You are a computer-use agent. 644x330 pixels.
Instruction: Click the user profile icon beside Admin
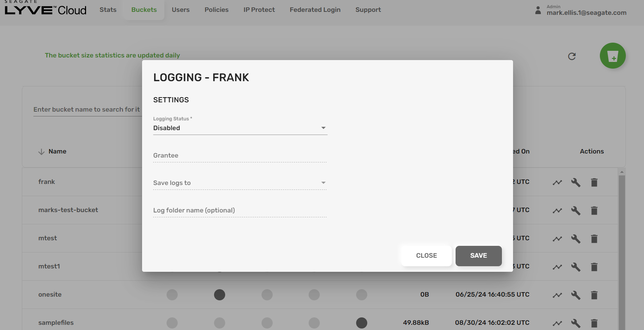click(538, 10)
